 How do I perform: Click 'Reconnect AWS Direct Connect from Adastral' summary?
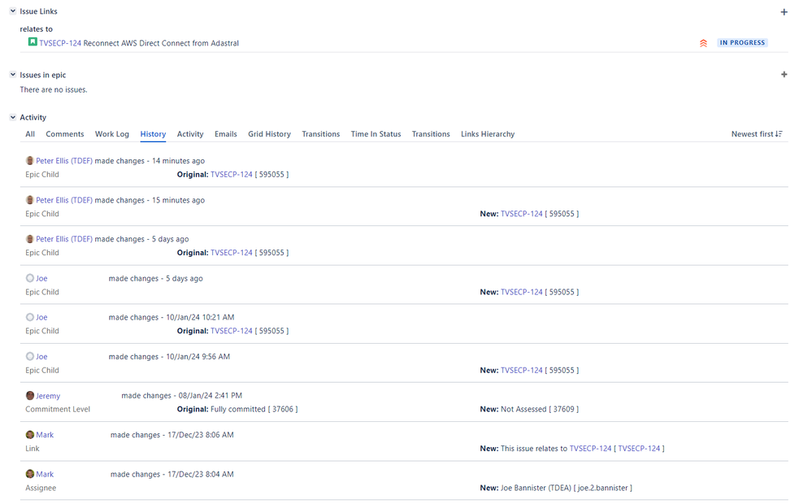click(x=161, y=43)
